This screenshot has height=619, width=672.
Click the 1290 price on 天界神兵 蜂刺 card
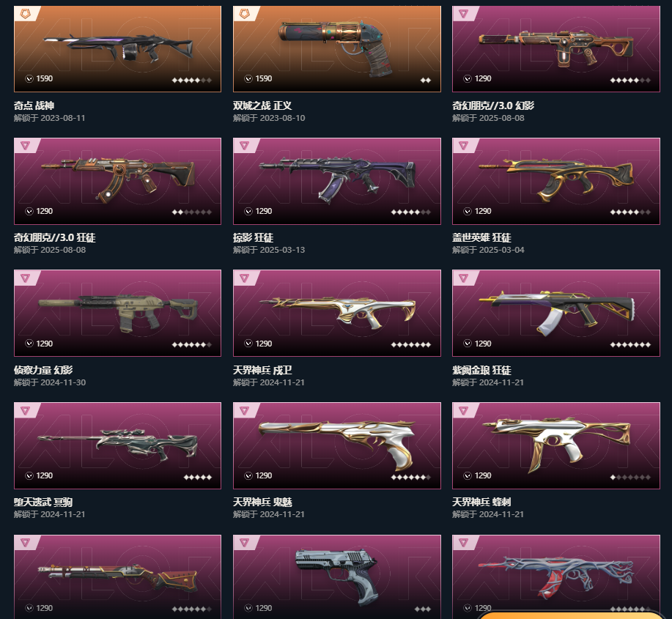coord(483,476)
